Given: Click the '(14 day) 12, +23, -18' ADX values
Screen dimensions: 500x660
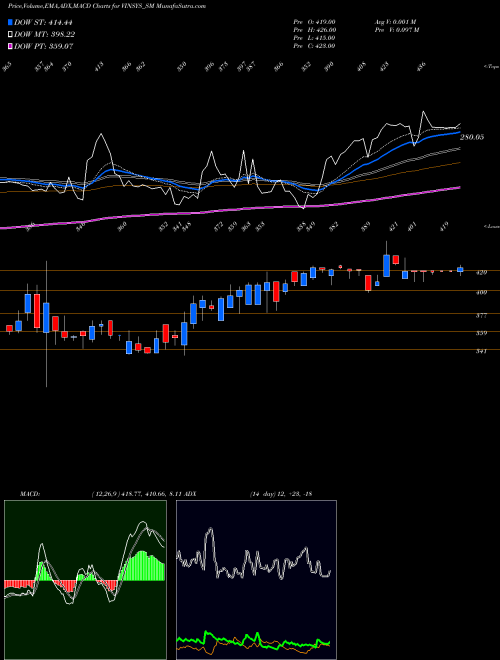Looking at the screenshot, I should (281, 494).
